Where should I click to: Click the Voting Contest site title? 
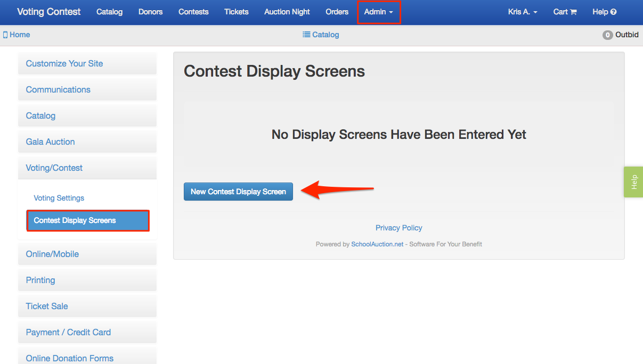[49, 12]
